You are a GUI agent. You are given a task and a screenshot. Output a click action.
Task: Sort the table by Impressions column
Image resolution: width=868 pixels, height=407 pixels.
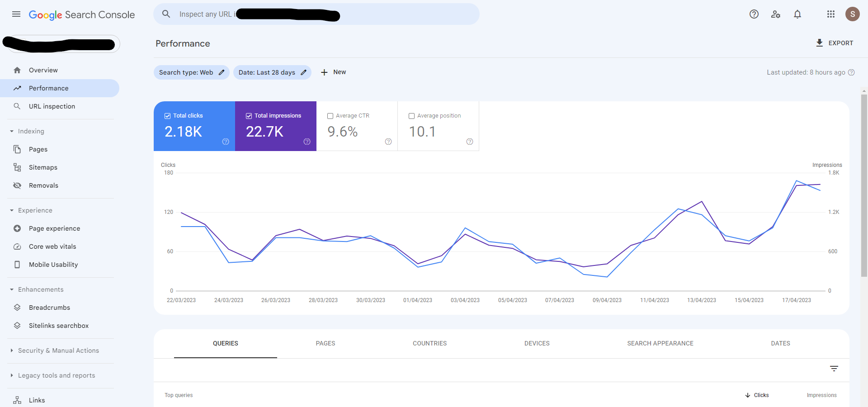(x=821, y=395)
